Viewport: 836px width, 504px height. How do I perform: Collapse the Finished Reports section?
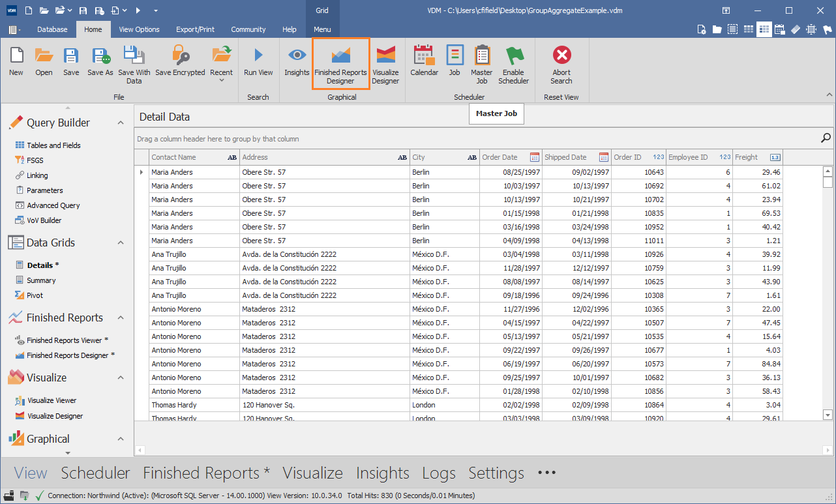[120, 318]
